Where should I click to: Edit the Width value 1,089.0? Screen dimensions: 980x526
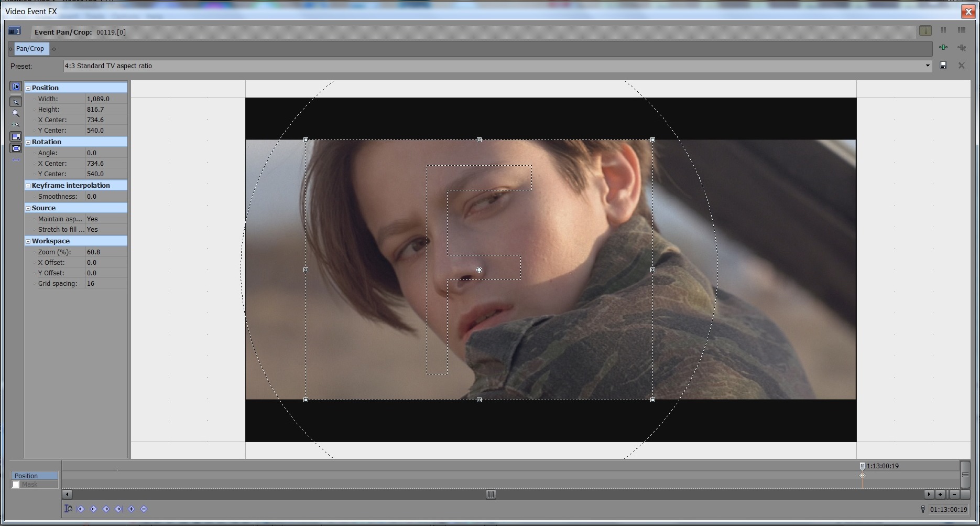click(x=106, y=99)
